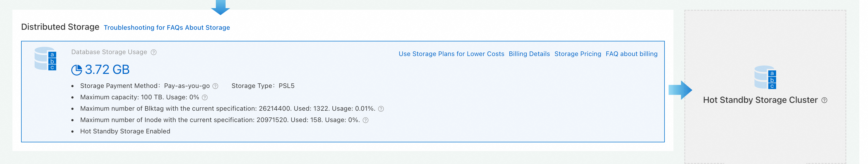Screen dimensions: 868x164
Task: Click the Distributed Storage database icon
Action: 45,59
